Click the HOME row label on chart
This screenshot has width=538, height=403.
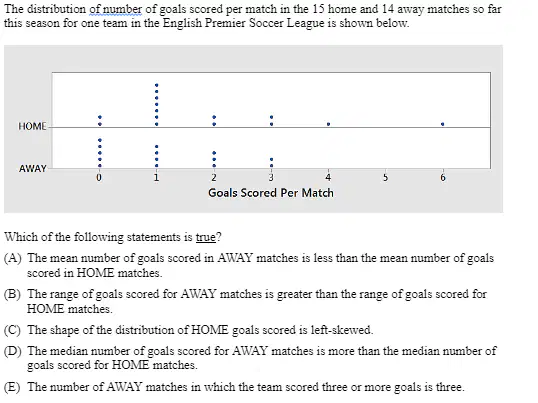pos(32,127)
